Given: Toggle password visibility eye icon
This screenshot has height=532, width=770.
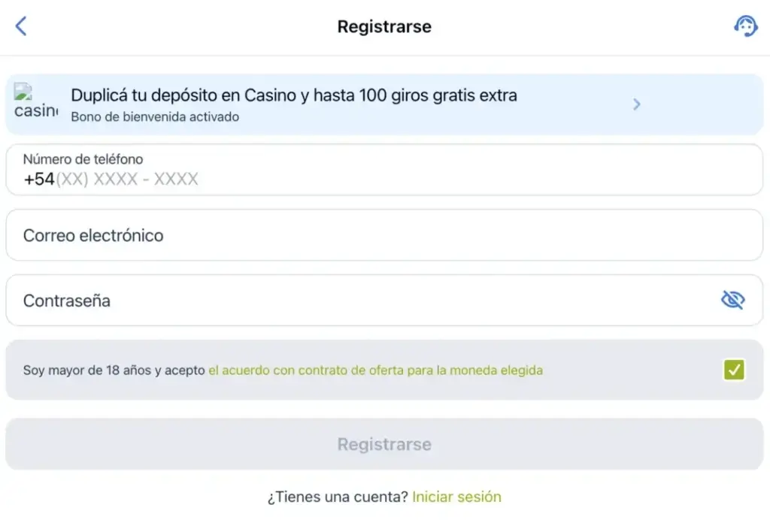Looking at the screenshot, I should [732, 301].
